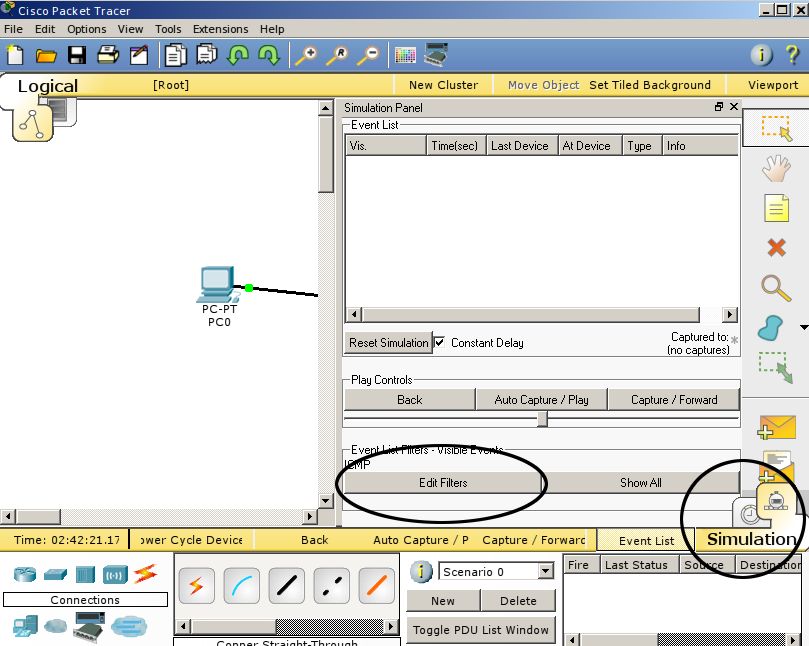Click the Edit Filters button

443,483
